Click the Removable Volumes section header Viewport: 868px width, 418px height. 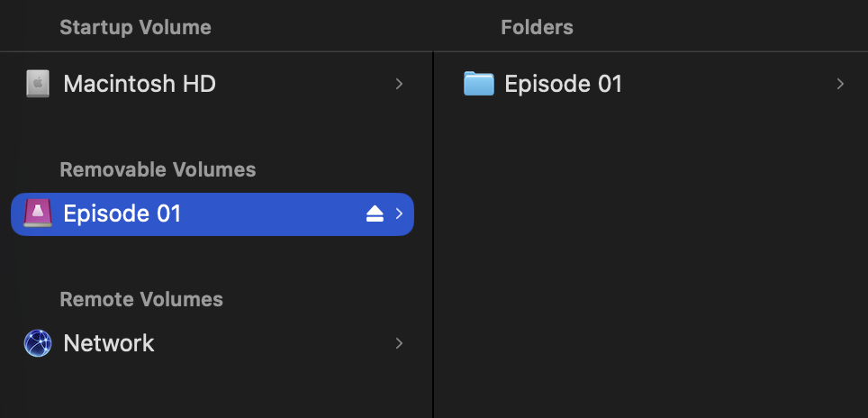click(x=158, y=169)
